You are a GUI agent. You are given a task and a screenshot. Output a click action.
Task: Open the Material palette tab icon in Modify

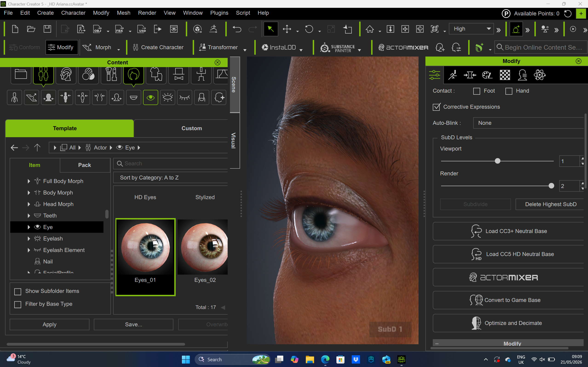(x=487, y=75)
